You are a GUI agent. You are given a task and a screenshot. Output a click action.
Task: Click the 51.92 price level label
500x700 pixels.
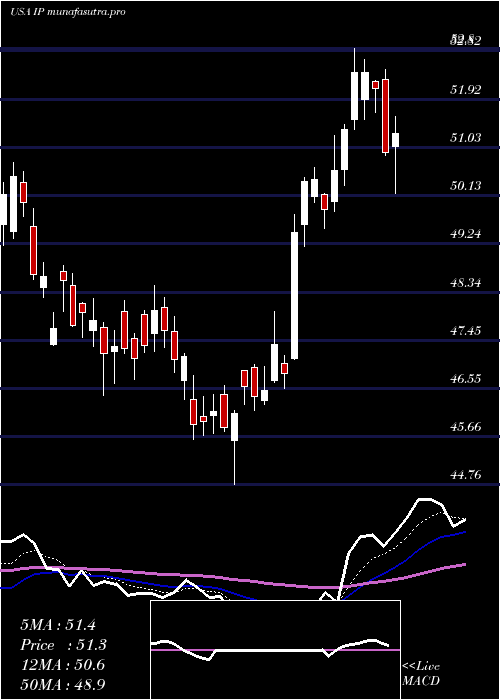pyautogui.click(x=466, y=90)
